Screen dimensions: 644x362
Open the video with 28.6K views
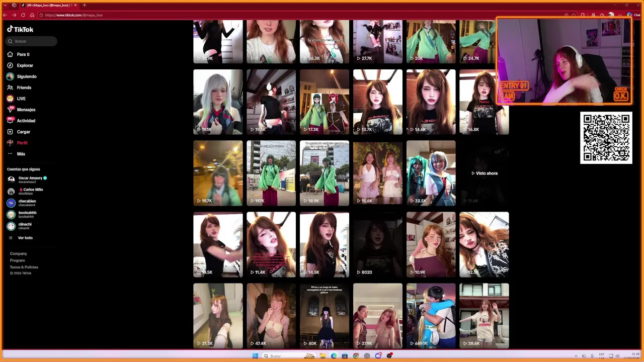click(x=484, y=316)
